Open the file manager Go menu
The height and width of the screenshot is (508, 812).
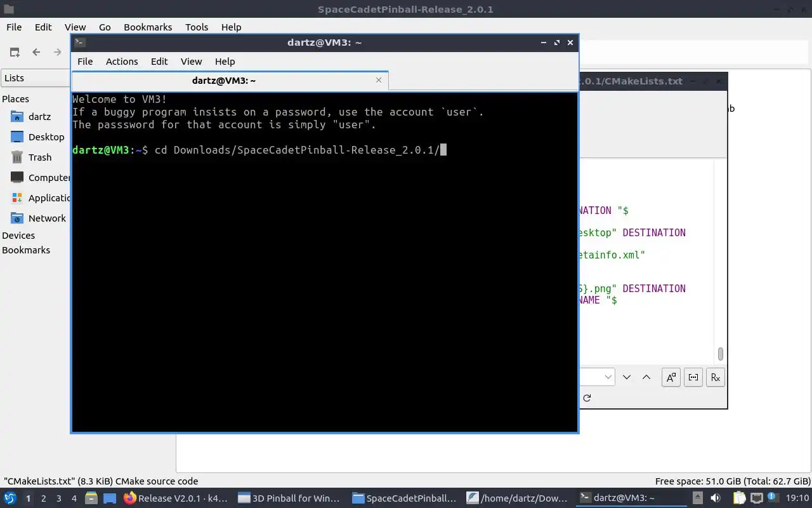coord(105,27)
